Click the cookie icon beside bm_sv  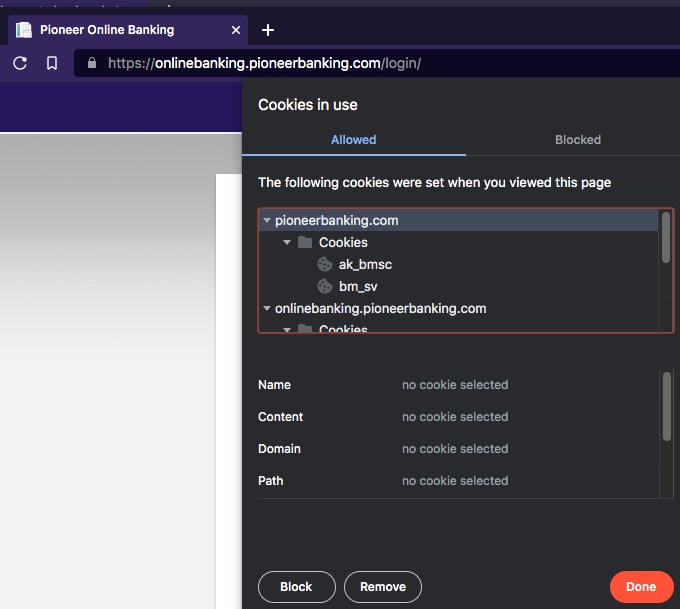(x=325, y=286)
